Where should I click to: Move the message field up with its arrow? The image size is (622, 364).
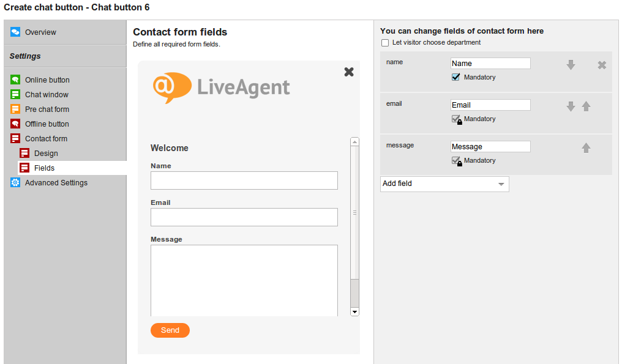tap(586, 148)
